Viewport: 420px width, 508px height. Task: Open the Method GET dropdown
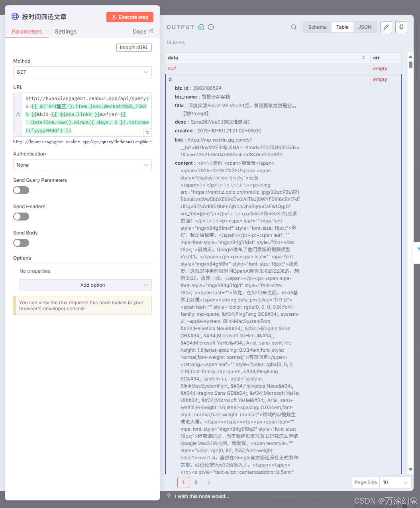click(82, 72)
